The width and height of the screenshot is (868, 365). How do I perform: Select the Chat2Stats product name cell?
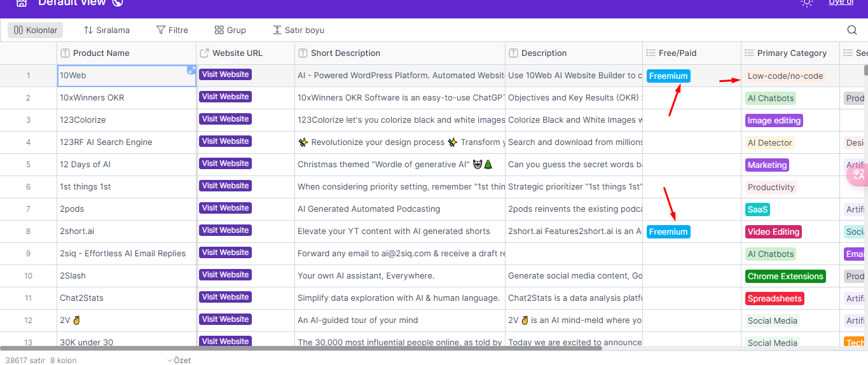pyautogui.click(x=127, y=298)
